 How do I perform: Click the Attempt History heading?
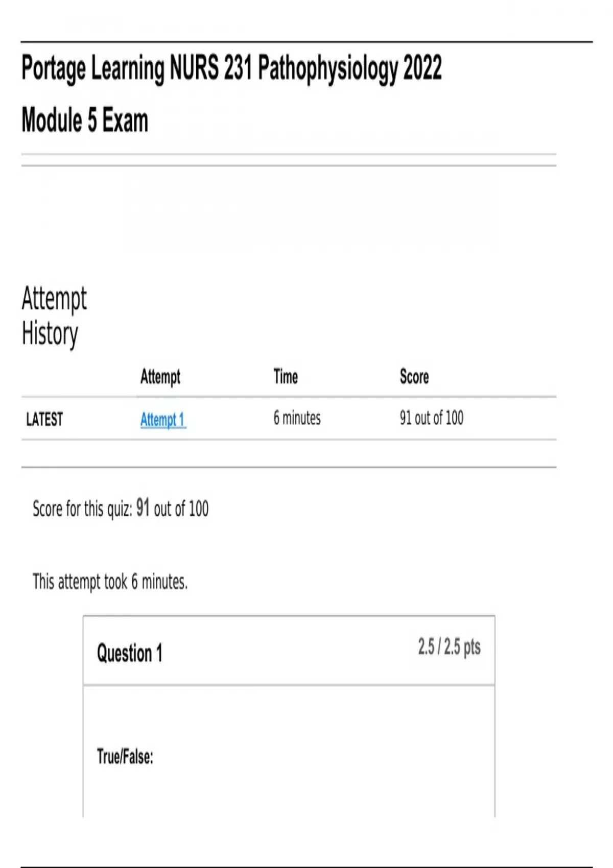pyautogui.click(x=54, y=317)
